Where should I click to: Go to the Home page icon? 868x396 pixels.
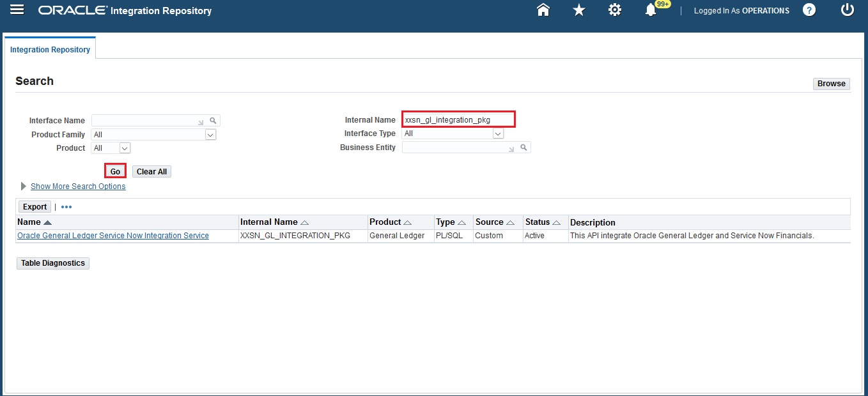543,10
